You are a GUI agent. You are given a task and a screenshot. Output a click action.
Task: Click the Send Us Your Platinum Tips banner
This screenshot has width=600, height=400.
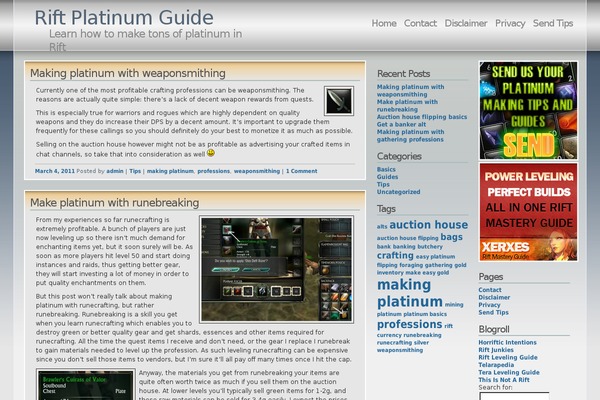click(x=528, y=110)
